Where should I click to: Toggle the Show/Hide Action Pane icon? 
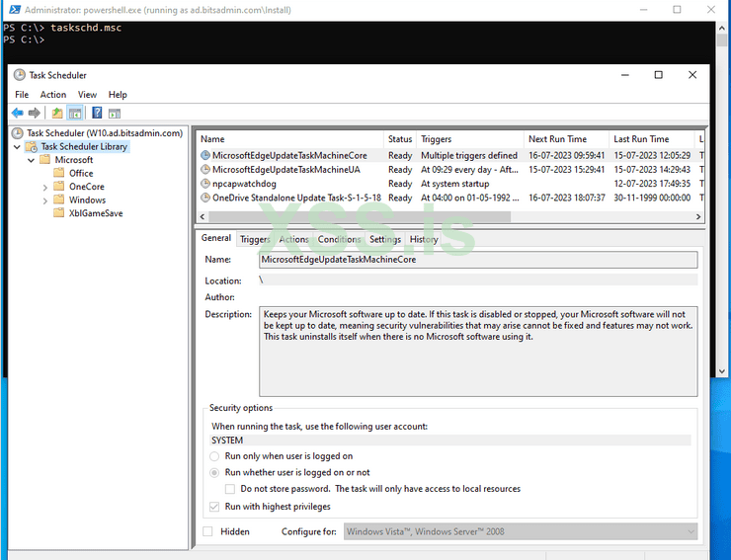click(x=115, y=113)
